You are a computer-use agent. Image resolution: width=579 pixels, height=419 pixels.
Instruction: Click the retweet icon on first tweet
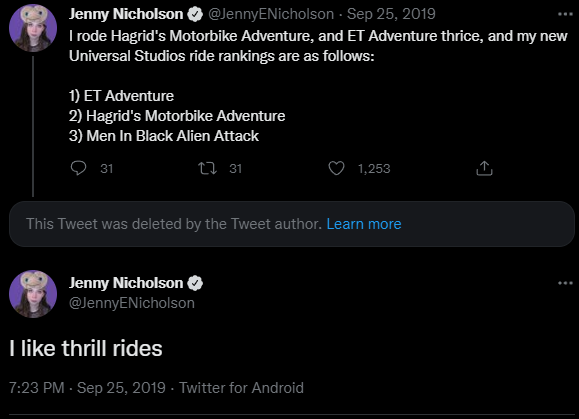point(208,168)
